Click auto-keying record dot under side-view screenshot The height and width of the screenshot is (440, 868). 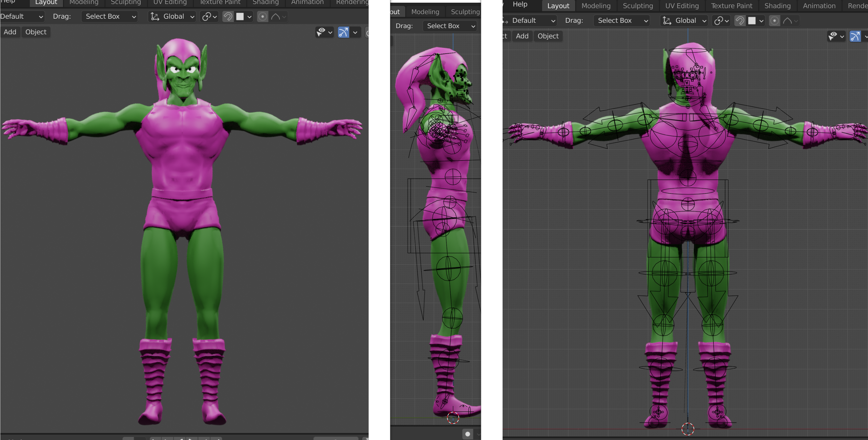[467, 434]
